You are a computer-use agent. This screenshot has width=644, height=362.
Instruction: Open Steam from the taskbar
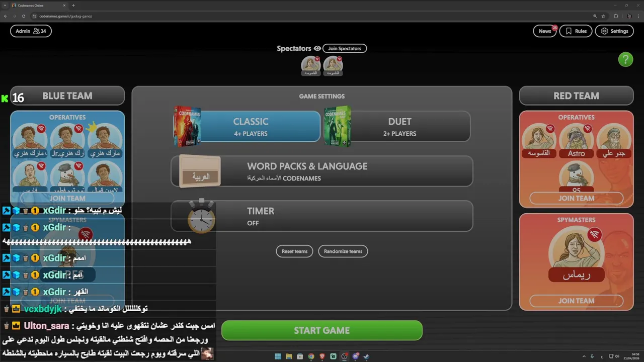[x=366, y=356]
